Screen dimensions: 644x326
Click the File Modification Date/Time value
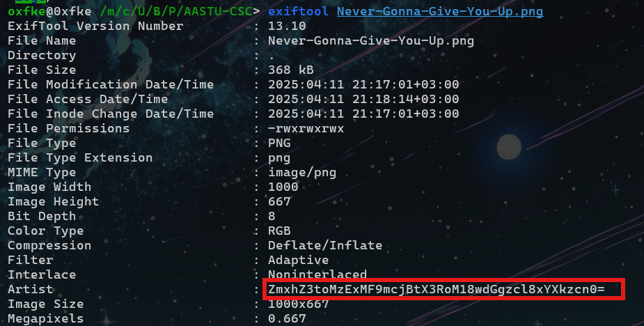pyautogui.click(x=363, y=84)
